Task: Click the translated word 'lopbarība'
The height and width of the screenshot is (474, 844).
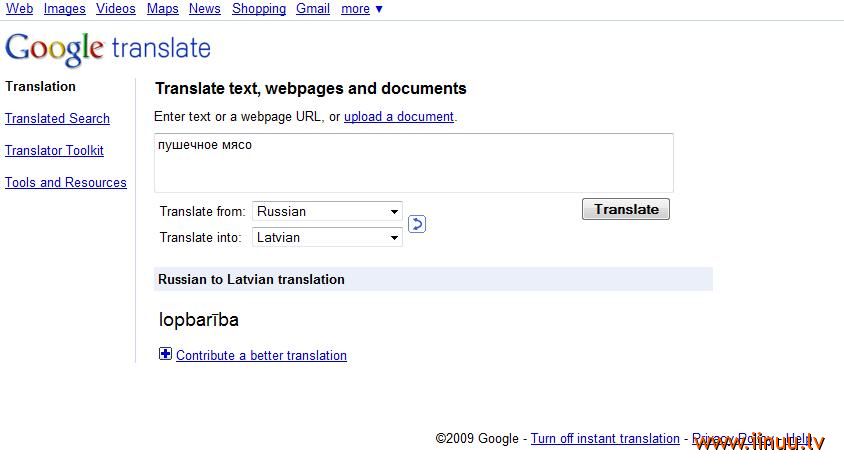Action: click(199, 320)
